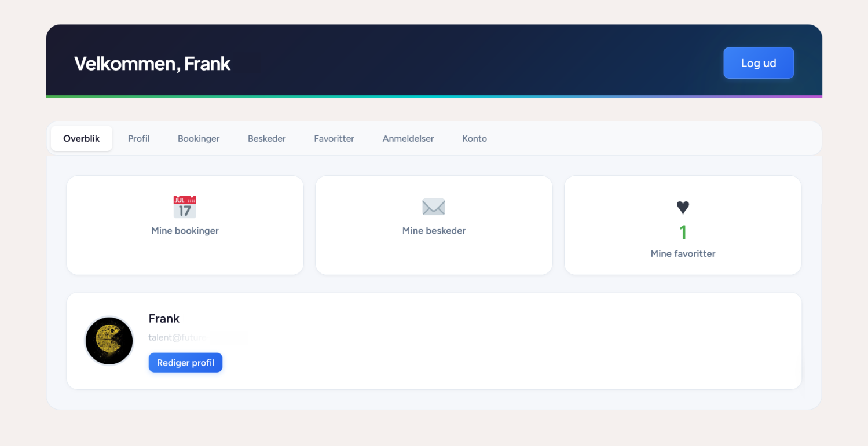
Task: Click the heart icon for favorites
Action: (683, 208)
